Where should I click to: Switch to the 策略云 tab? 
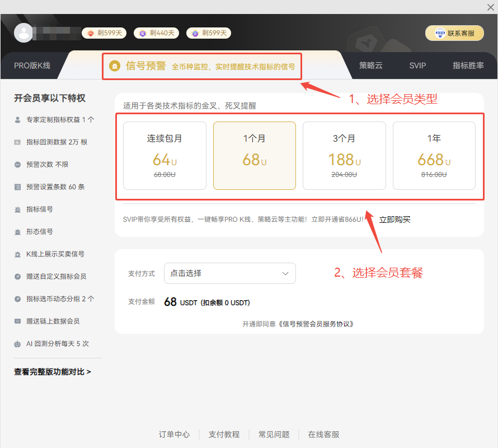[370, 66]
